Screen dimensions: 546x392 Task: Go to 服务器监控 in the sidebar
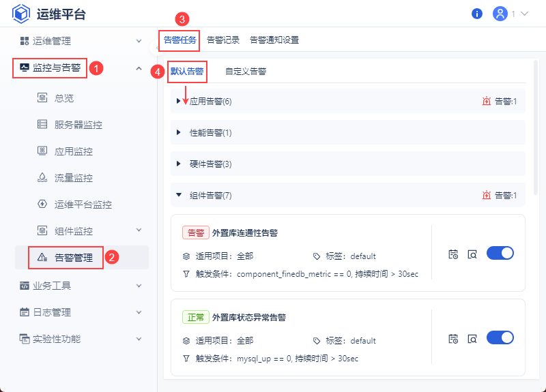tap(78, 125)
